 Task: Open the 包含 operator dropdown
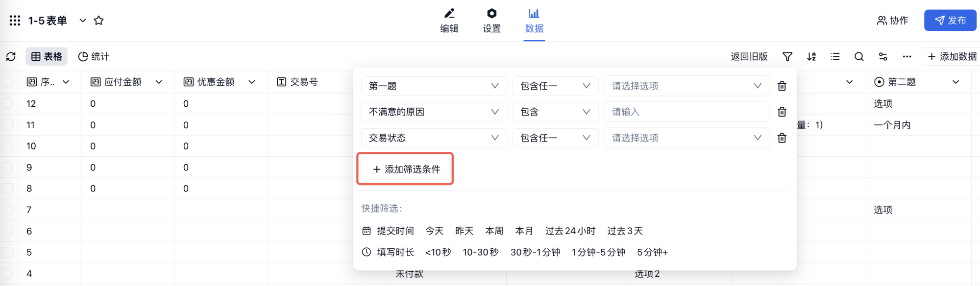click(556, 112)
